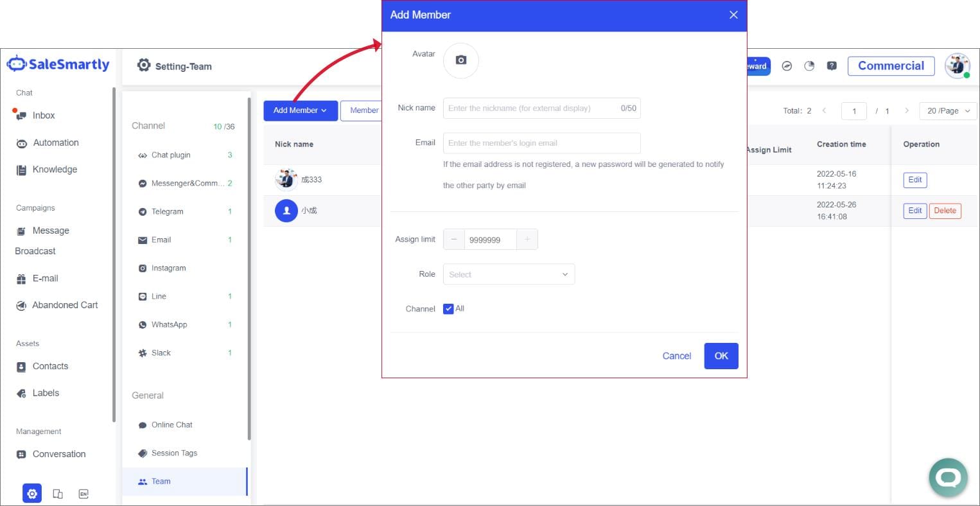Click the creation time 2022-05-16 11:24:23

836,180
